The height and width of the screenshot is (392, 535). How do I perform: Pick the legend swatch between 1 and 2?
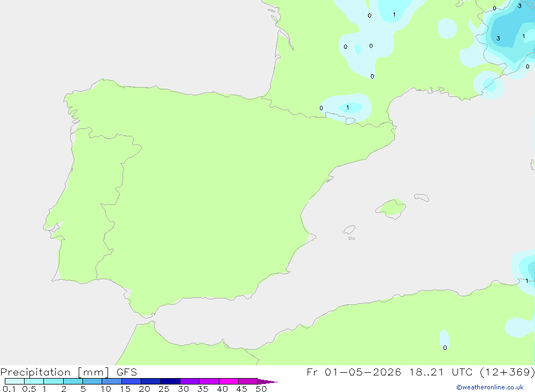[x=53, y=381]
